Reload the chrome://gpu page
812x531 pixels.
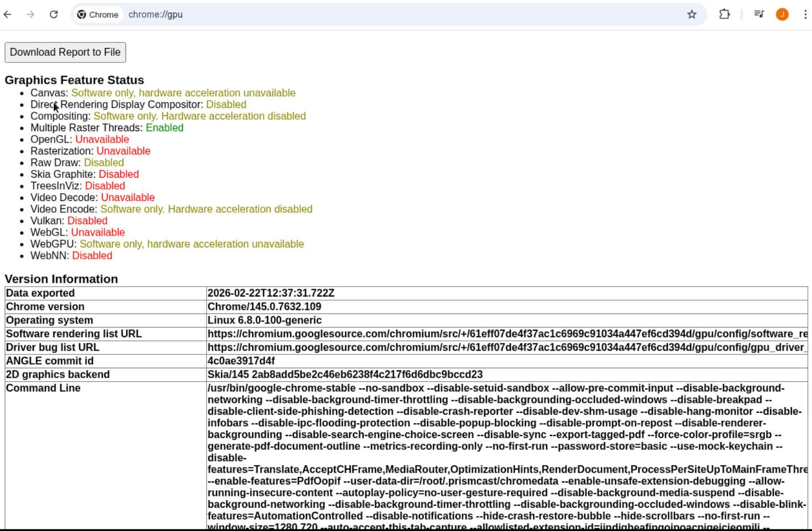(54, 14)
